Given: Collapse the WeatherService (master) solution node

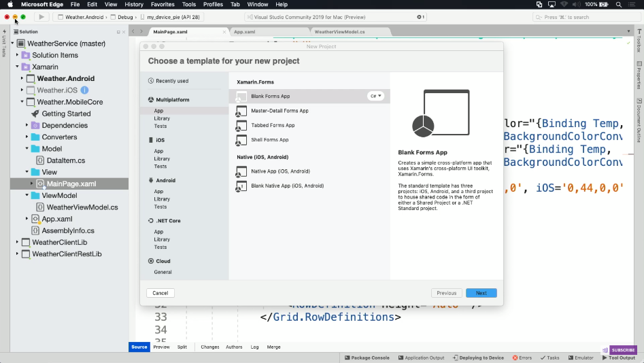Looking at the screenshot, I should tap(12, 43).
